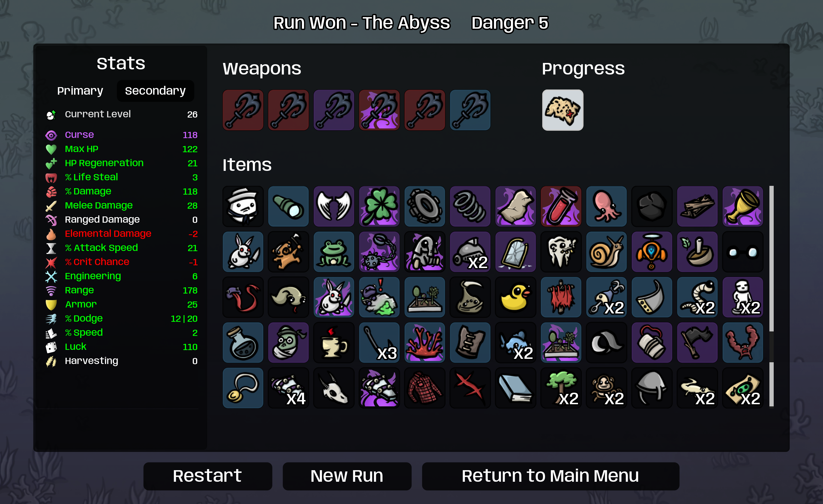This screenshot has width=823, height=504.
Task: Select the goat skull item icon
Action: [334, 388]
